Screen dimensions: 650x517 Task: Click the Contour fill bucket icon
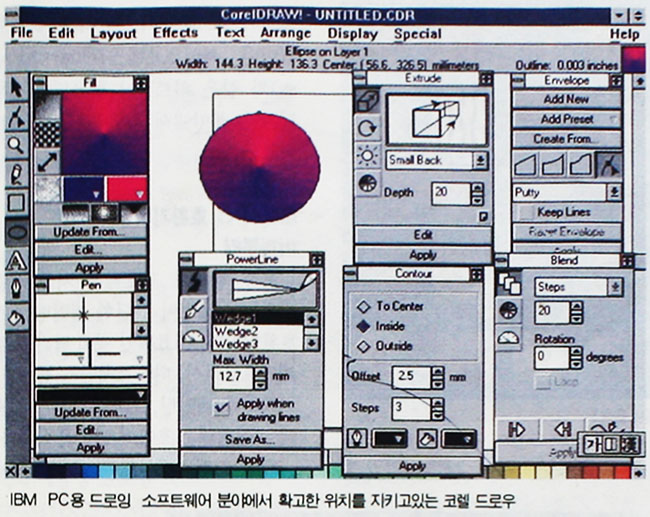click(x=427, y=439)
